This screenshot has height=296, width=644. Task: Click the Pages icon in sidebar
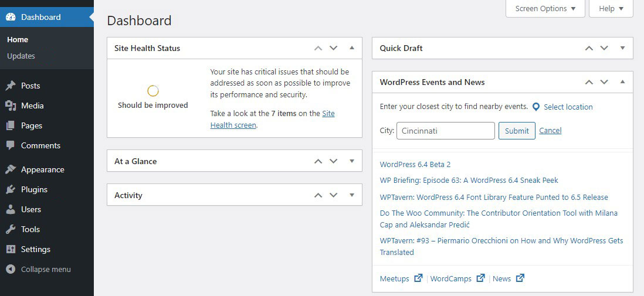tap(11, 125)
